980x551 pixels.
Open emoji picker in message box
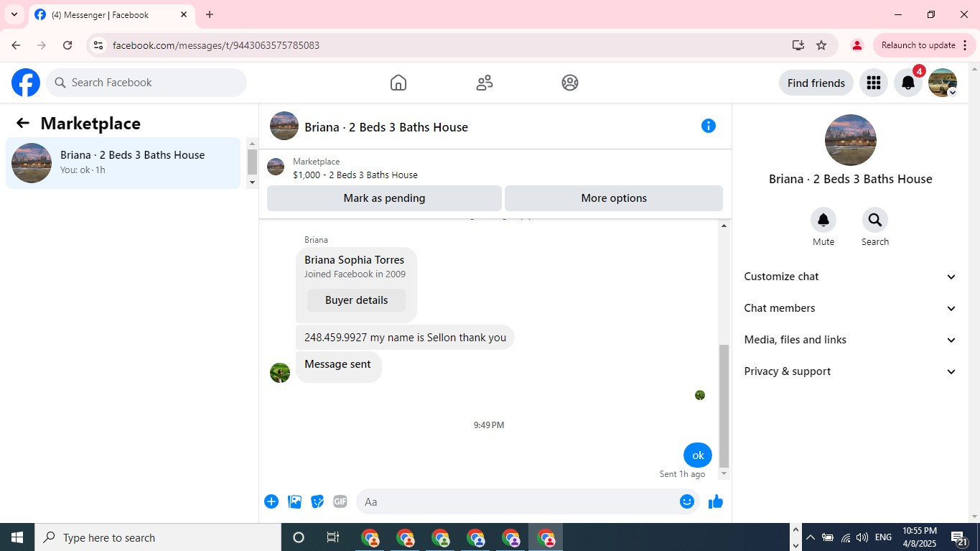687,501
